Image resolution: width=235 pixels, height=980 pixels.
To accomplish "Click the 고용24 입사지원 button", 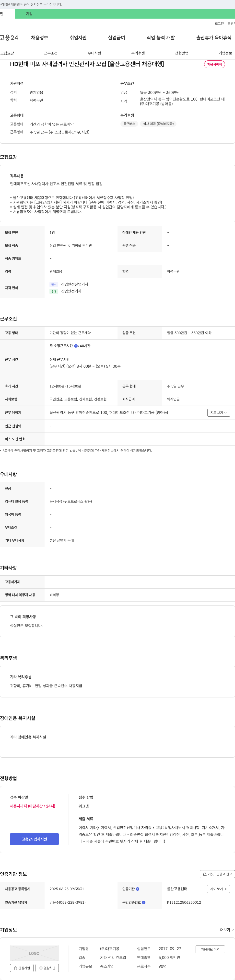I will [x=34, y=839].
